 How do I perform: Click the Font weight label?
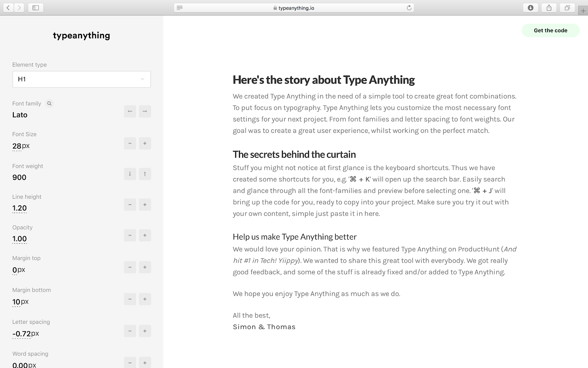[x=28, y=166]
